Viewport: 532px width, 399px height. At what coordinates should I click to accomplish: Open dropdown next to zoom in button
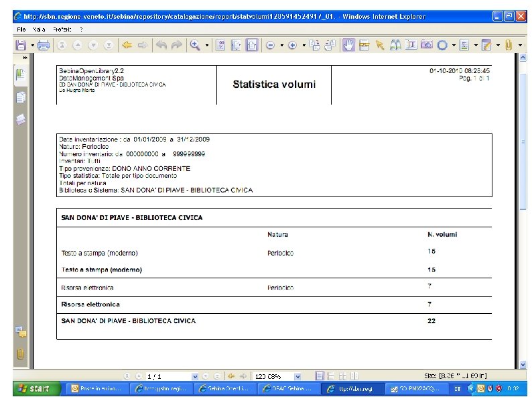pos(304,45)
